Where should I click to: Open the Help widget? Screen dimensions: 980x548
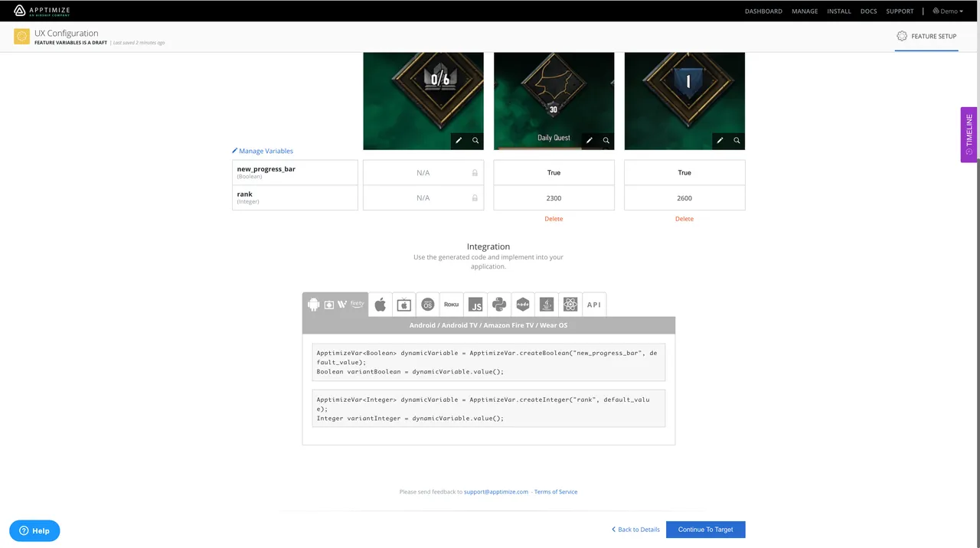(x=34, y=530)
